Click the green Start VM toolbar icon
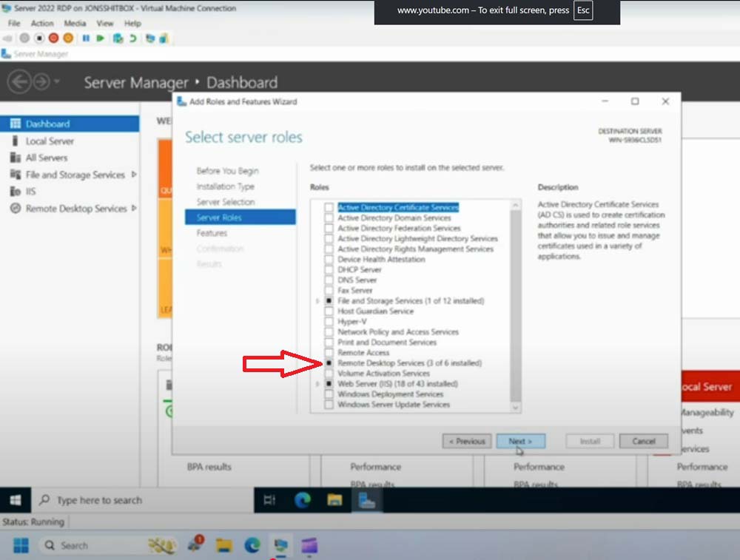 coord(100,38)
